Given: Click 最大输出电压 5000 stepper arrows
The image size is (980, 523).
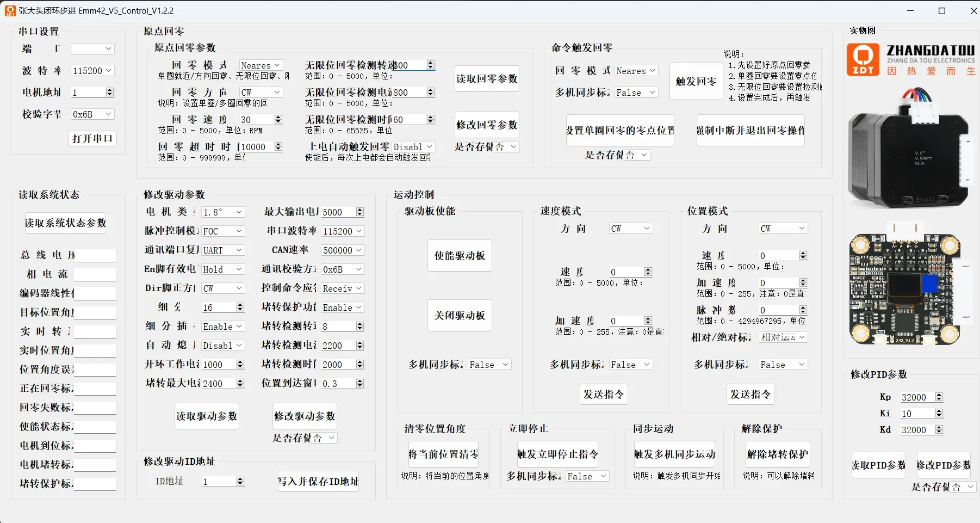Looking at the screenshot, I should coord(360,212).
